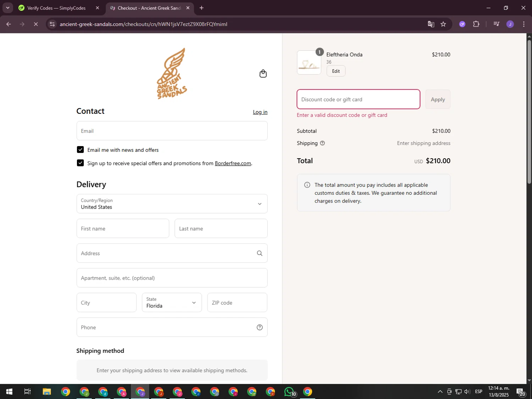Image resolution: width=532 pixels, height=399 pixels.
Task: Click the $210.00 total amount text
Action: [438, 161]
